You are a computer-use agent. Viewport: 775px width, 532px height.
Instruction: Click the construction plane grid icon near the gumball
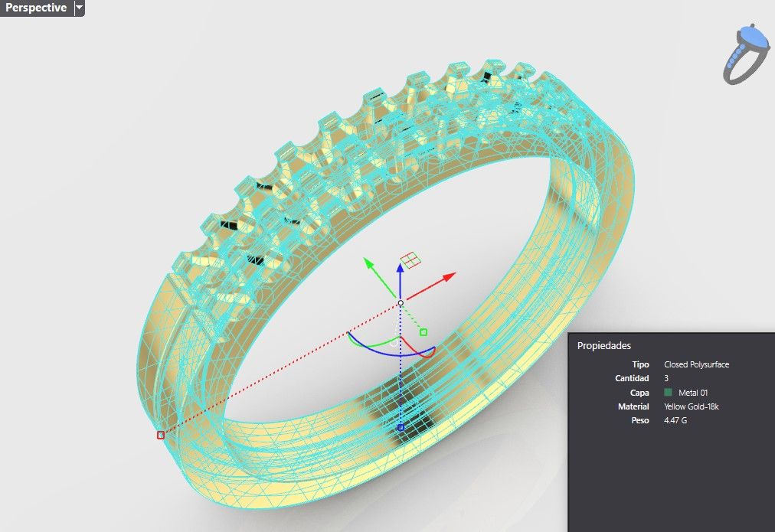tap(411, 261)
